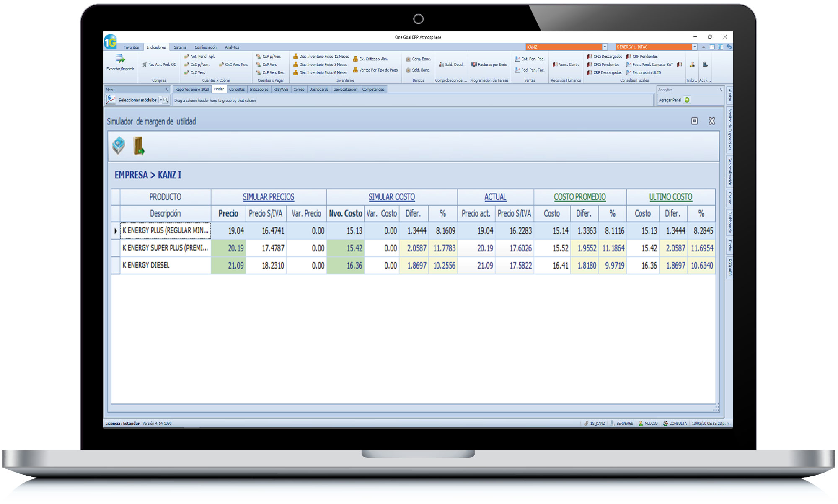The width and height of the screenshot is (838, 504).
Task: Click Precio cell 20.19 for Super Plus
Action: coord(228,248)
